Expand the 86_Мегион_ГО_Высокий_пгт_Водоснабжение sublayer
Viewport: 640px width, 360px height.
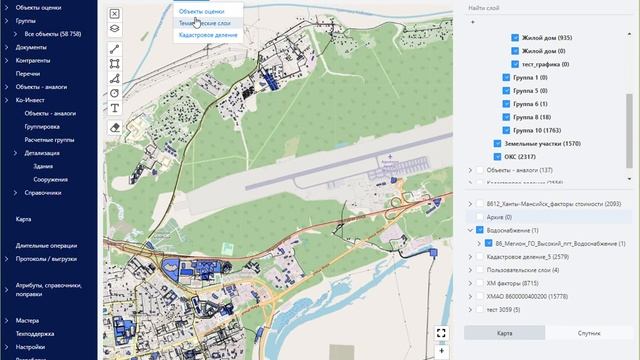coord(479,244)
